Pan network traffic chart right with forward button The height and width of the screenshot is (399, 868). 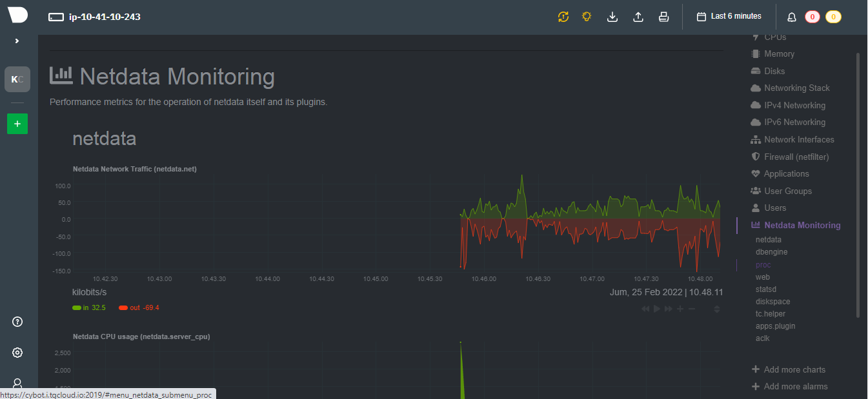point(669,309)
